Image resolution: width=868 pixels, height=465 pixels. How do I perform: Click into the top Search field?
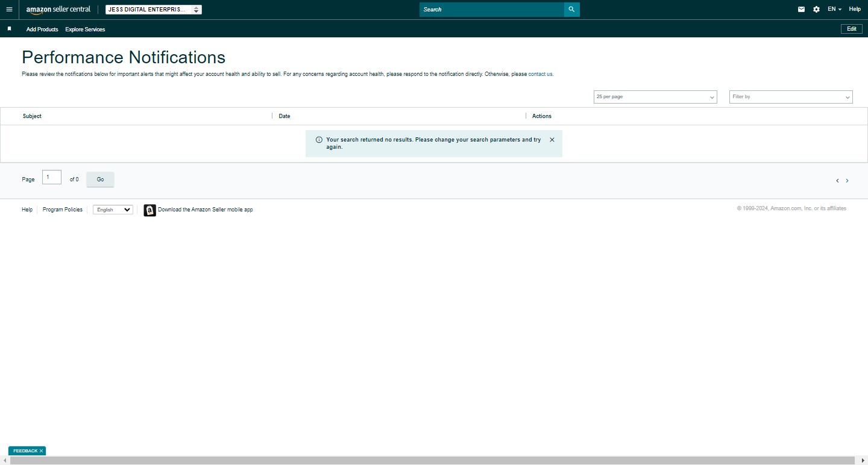coord(492,10)
